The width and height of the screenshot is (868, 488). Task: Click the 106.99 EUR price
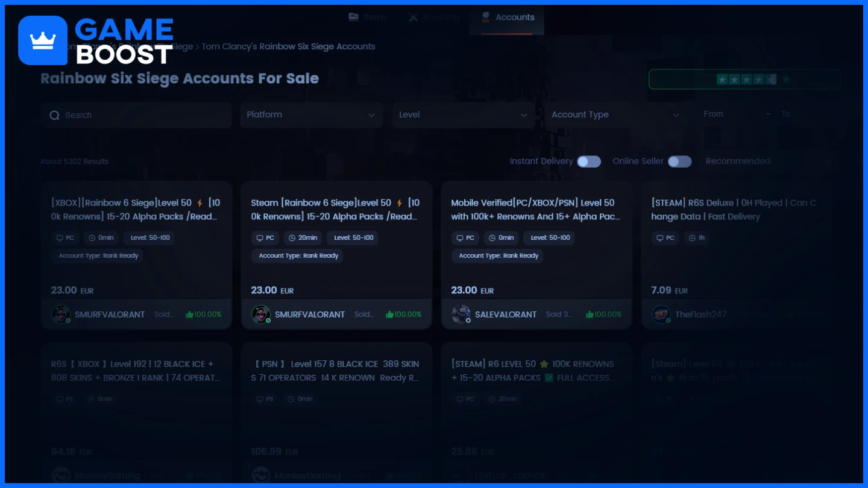click(x=274, y=452)
